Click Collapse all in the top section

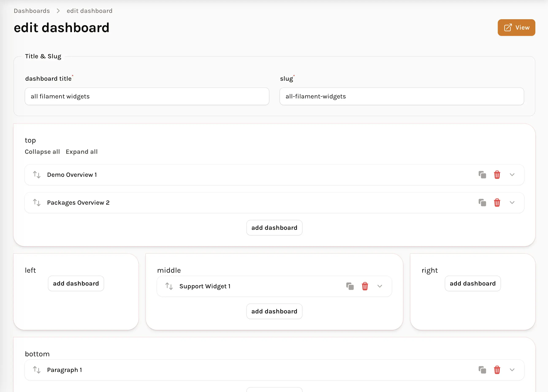coord(42,152)
